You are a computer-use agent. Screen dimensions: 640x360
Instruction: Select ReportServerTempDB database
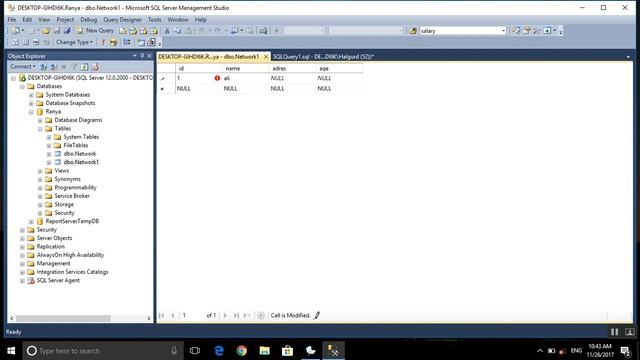[72, 221]
